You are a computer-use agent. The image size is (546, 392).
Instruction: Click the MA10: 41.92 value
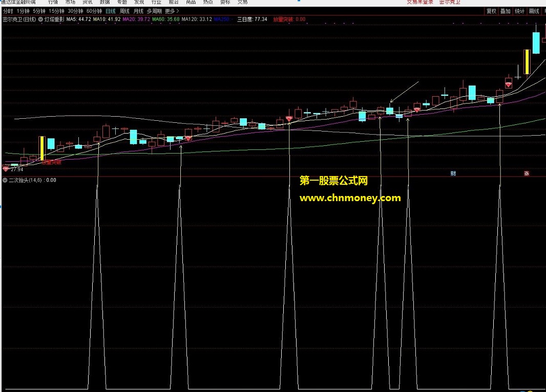pyautogui.click(x=107, y=19)
